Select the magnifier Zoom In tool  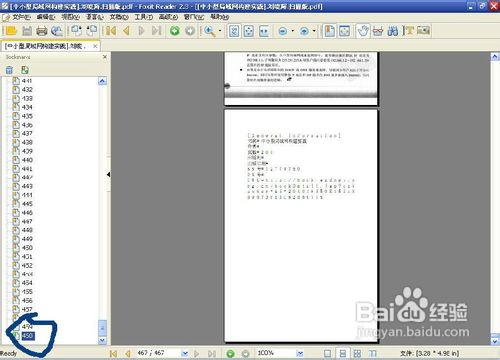click(209, 31)
